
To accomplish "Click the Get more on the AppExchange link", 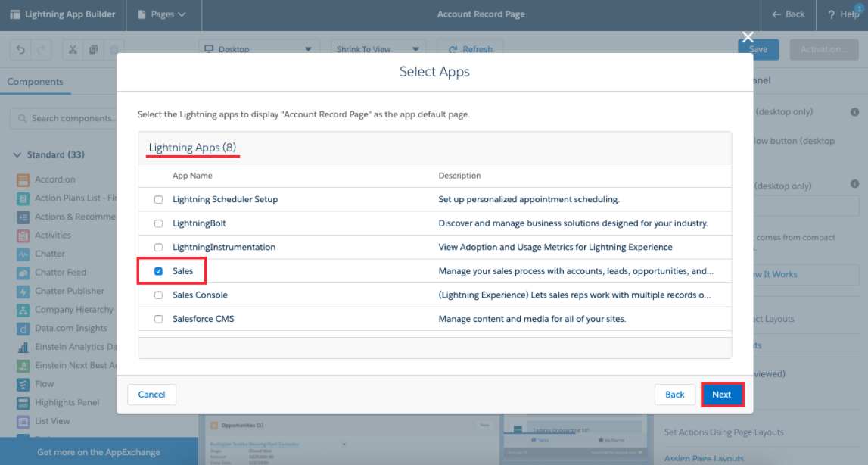I will (x=99, y=451).
